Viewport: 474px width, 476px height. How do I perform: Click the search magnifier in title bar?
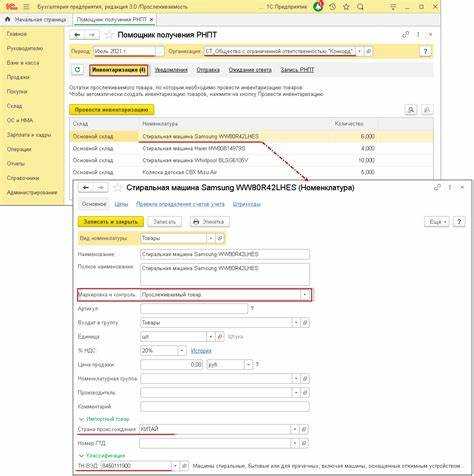click(x=360, y=6)
